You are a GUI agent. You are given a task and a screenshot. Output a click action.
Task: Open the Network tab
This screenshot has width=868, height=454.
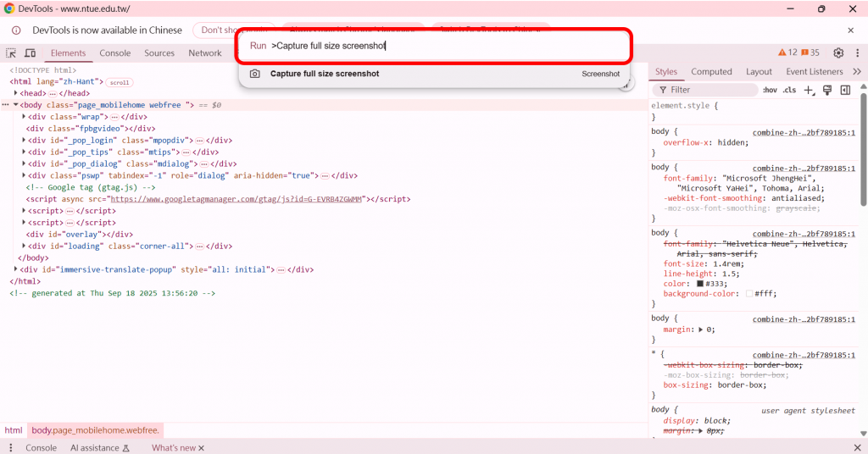point(205,53)
